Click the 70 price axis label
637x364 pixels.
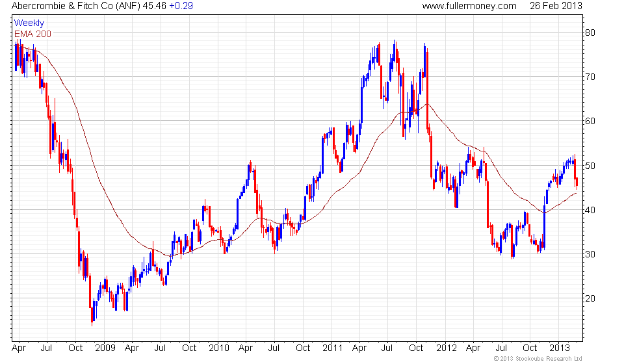[590, 77]
